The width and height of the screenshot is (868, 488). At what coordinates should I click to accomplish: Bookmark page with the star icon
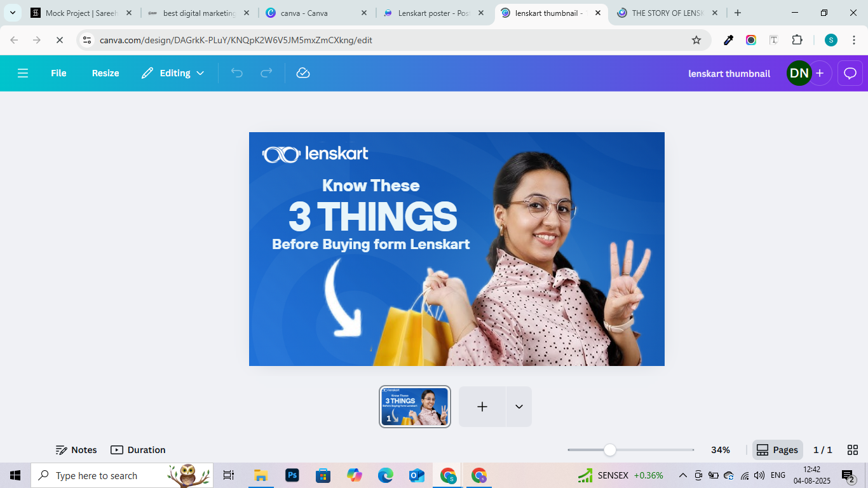click(x=696, y=40)
